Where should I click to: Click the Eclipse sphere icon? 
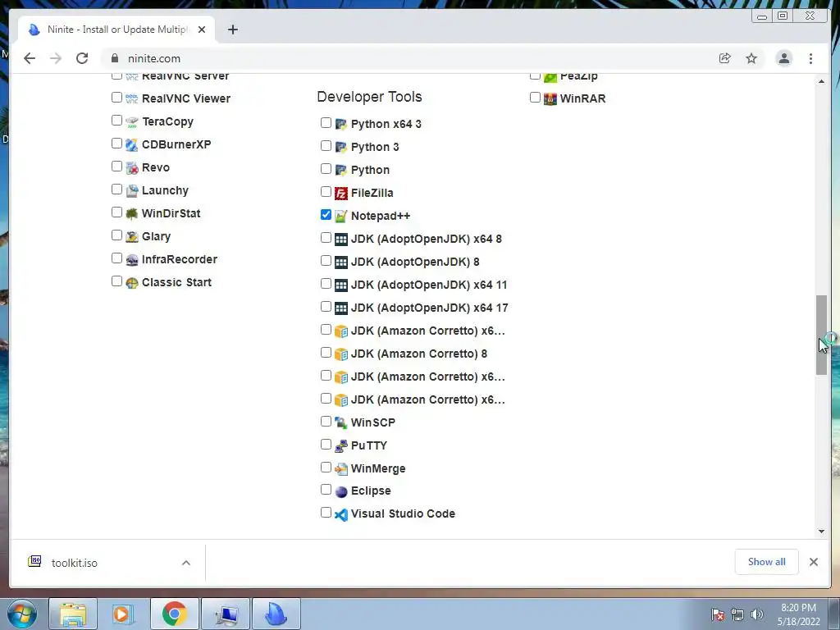coord(340,491)
